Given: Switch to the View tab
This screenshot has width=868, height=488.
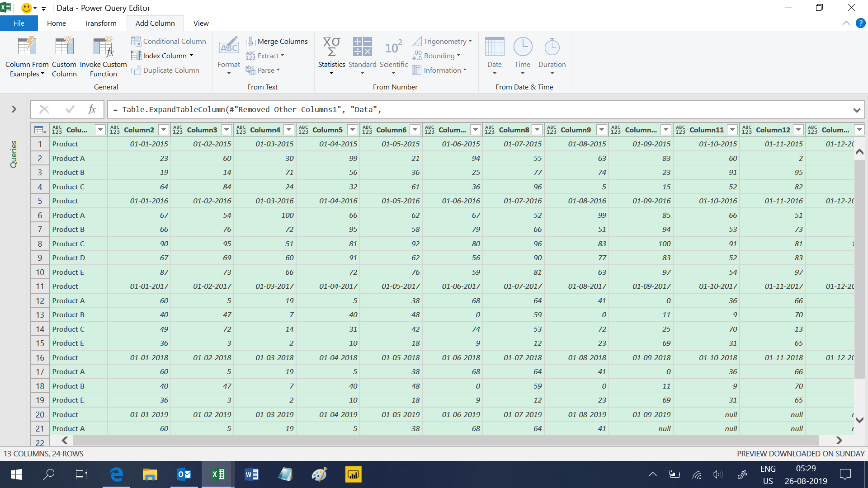Looking at the screenshot, I should (x=201, y=23).
